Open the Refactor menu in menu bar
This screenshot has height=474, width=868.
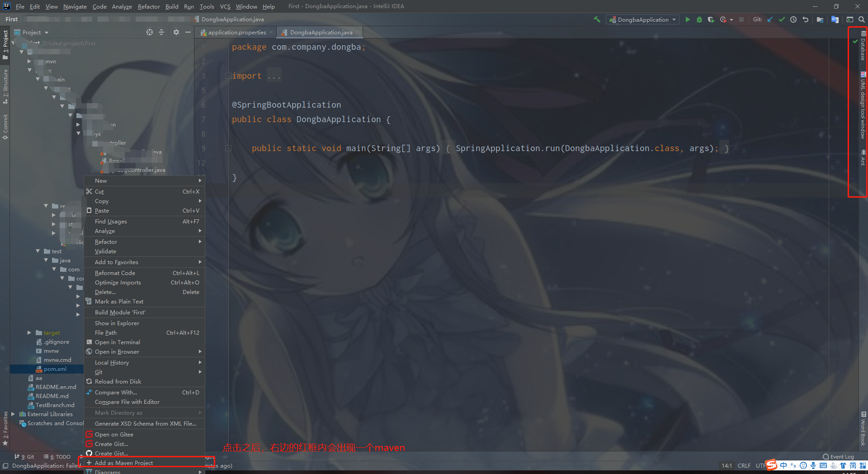149,6
